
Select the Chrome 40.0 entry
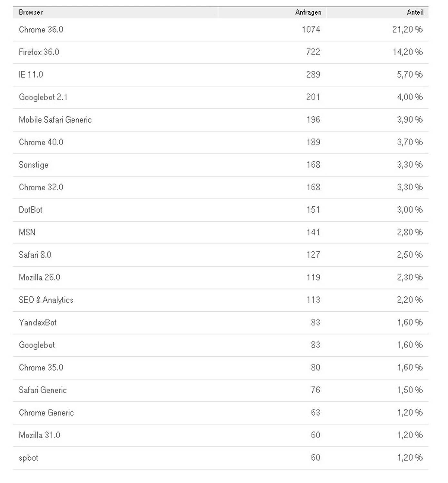(x=41, y=142)
